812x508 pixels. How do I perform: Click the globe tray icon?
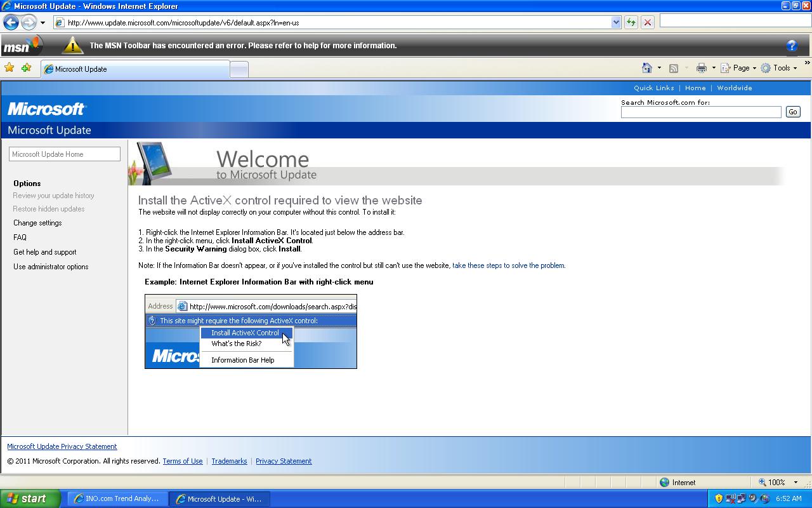(x=764, y=499)
